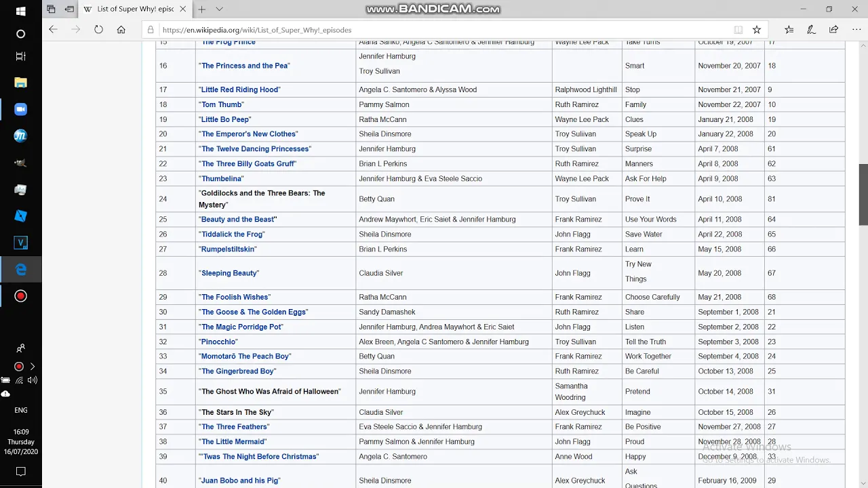The height and width of the screenshot is (488, 868).
Task: Open Momotarō The Peach Boy link
Action: (x=245, y=357)
